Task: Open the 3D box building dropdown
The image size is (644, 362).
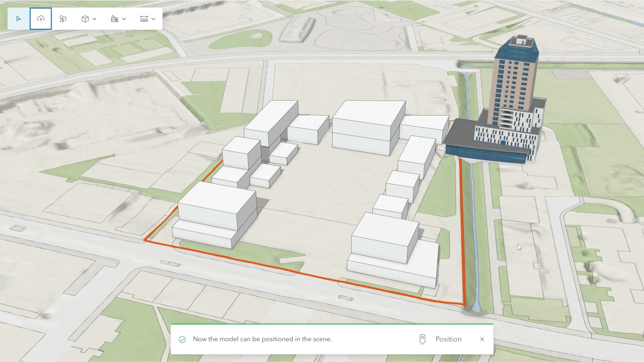Action: click(89, 19)
